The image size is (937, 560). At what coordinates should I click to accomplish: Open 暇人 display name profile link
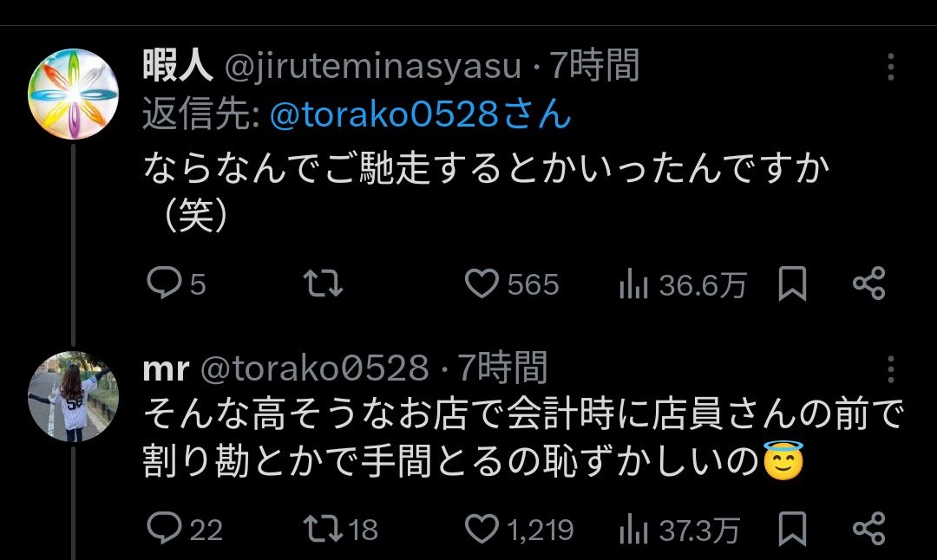178,67
